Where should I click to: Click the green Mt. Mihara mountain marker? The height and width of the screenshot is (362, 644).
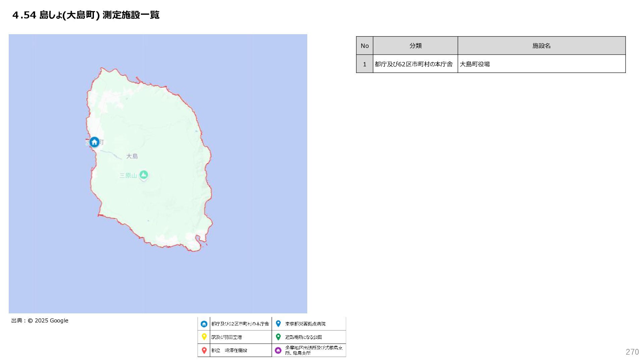[x=144, y=175]
